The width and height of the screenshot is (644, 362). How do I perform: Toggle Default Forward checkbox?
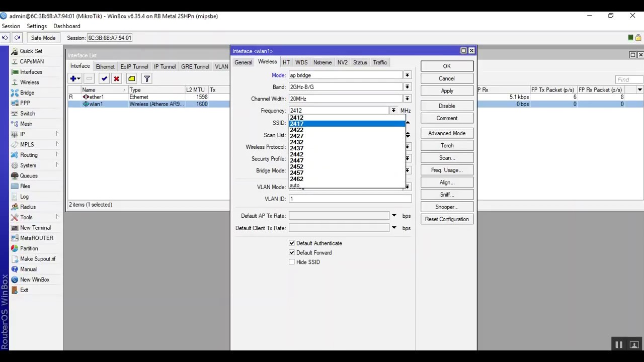[x=292, y=253]
